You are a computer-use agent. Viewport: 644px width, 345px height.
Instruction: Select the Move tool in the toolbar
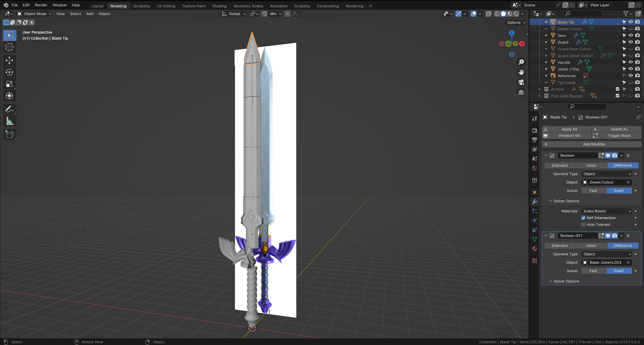coord(9,60)
